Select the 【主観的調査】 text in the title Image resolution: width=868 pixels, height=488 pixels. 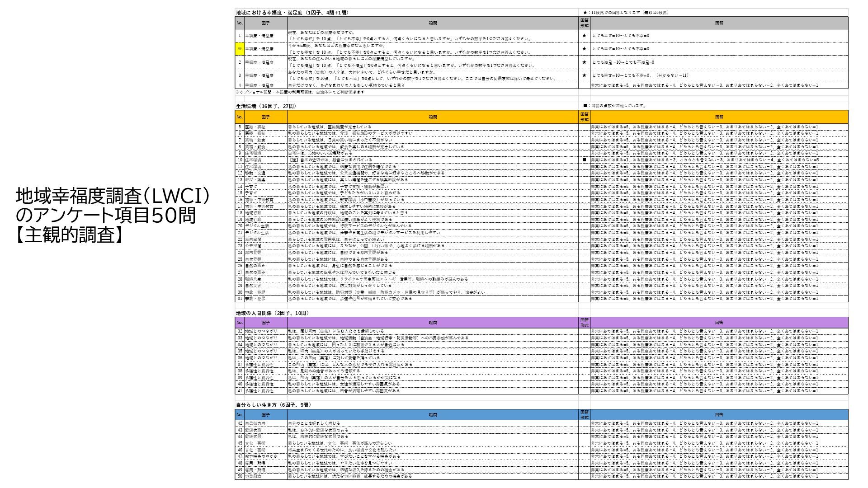click(x=69, y=235)
